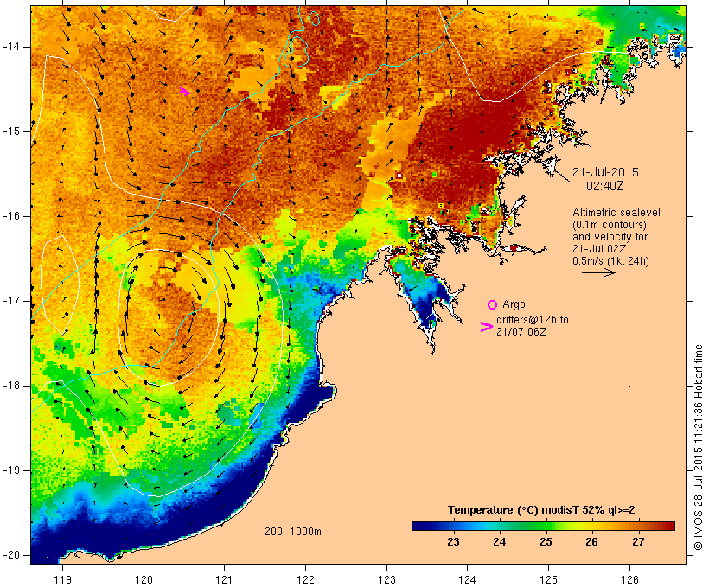Click the longitude label '120'
This screenshot has height=588, width=709.
(144, 579)
